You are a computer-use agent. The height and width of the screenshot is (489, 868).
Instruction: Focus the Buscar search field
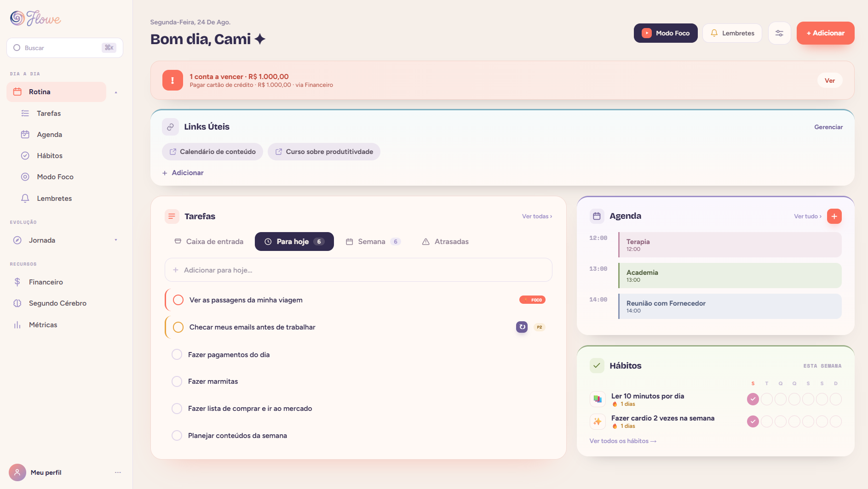[x=65, y=48]
